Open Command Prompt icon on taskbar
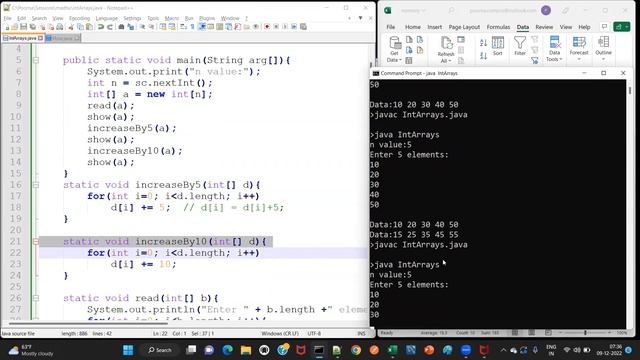 (319, 350)
